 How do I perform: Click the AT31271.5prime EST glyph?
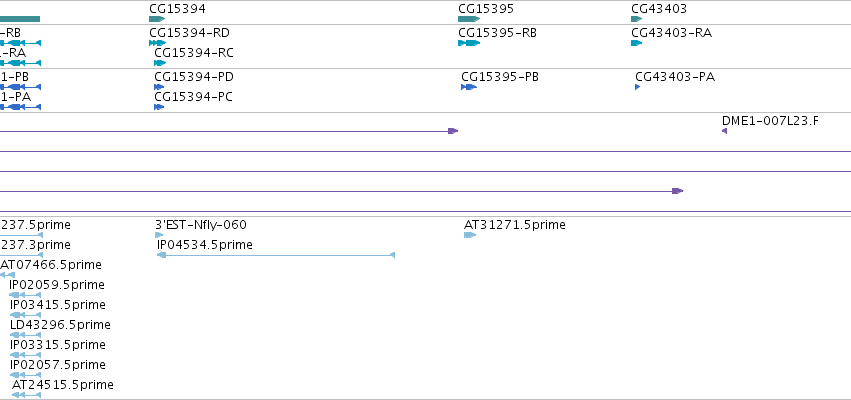(470, 235)
